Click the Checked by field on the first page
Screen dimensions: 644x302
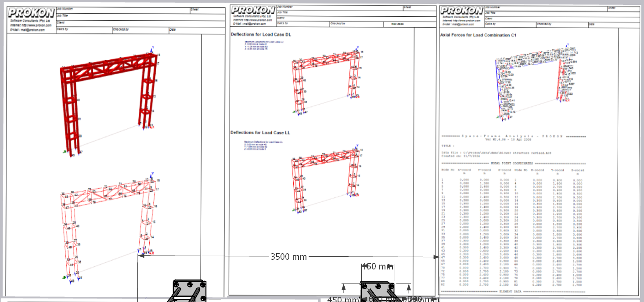pos(140,30)
